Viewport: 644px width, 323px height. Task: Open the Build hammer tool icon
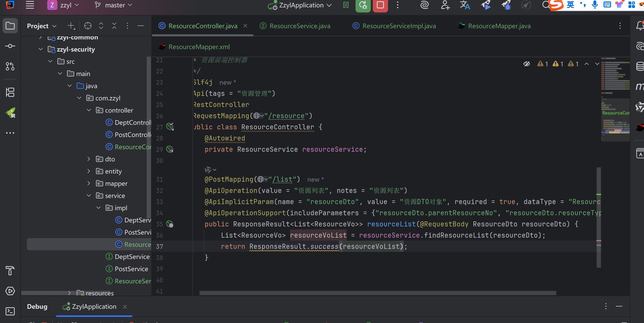tap(10, 270)
